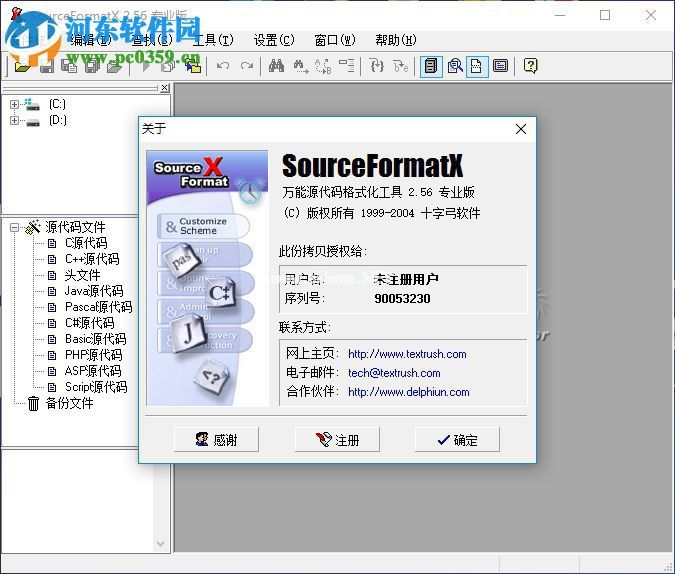The width and height of the screenshot is (675, 574).
Task: Select ASP源代码 in the tree
Action: tap(93, 371)
